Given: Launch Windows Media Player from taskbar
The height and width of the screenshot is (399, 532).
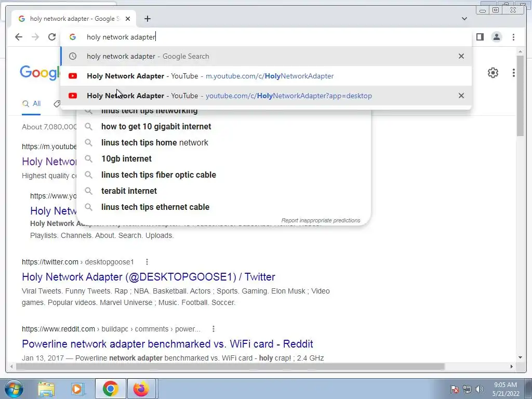Looking at the screenshot, I should coord(78,389).
